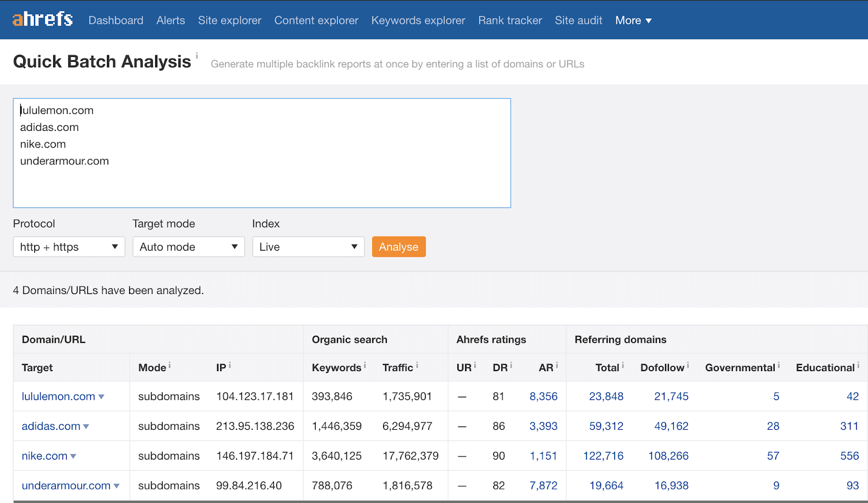Expand the arrow next to underarmour.com
This screenshot has height=503, width=868.
[117, 486]
